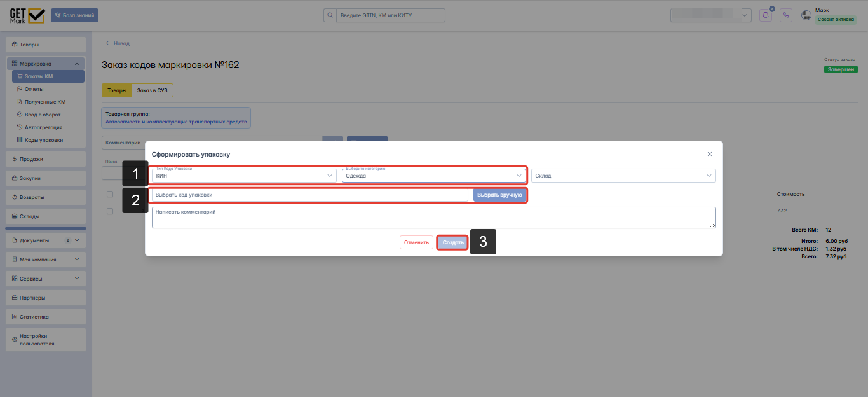Click Отменить in the dialog
868x397 pixels.
pos(416,242)
